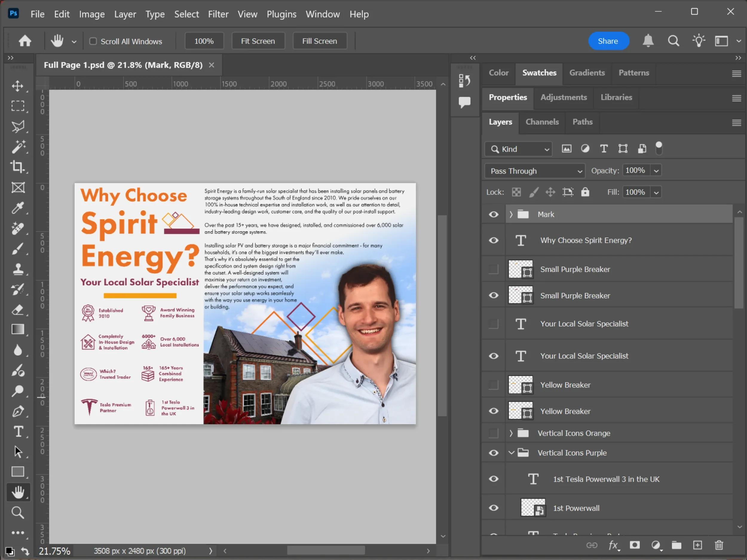Select the Zoom tool in toolbar
This screenshot has height=560, width=747.
(x=18, y=513)
